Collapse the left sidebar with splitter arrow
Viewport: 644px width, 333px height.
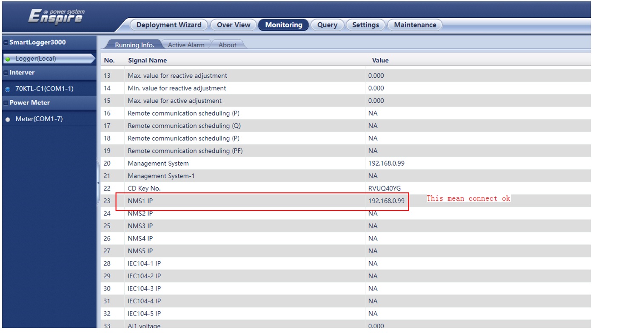tap(98, 183)
